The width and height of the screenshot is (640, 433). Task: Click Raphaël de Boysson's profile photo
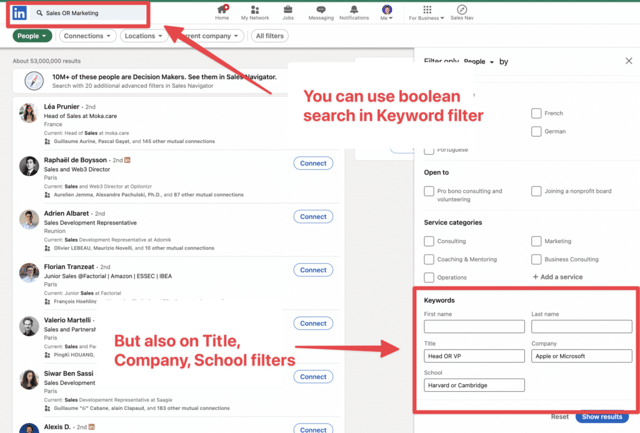pyautogui.click(x=29, y=166)
